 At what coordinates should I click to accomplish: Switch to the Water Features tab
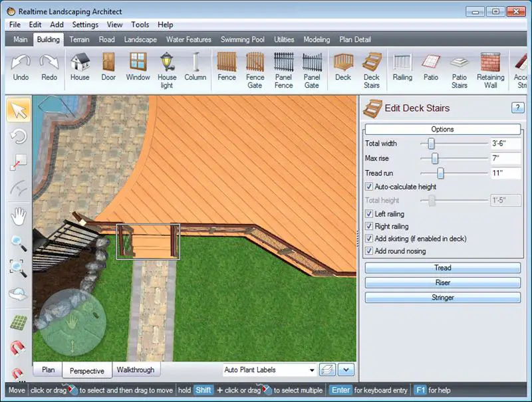(189, 40)
